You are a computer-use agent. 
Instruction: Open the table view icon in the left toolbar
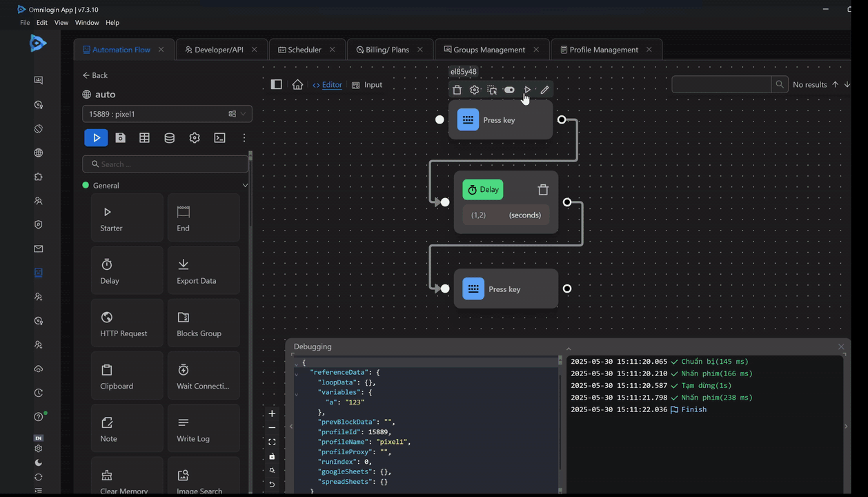click(144, 138)
